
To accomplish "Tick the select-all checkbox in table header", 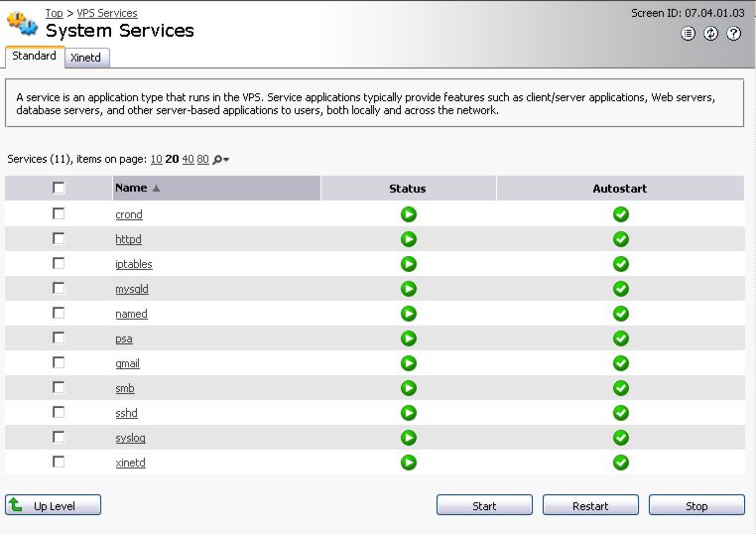I will (59, 188).
